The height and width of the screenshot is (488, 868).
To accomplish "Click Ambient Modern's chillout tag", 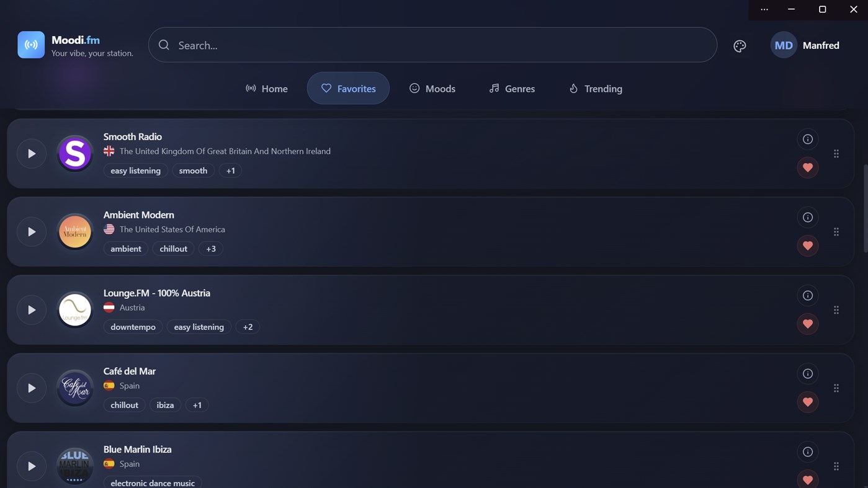I will pos(173,249).
